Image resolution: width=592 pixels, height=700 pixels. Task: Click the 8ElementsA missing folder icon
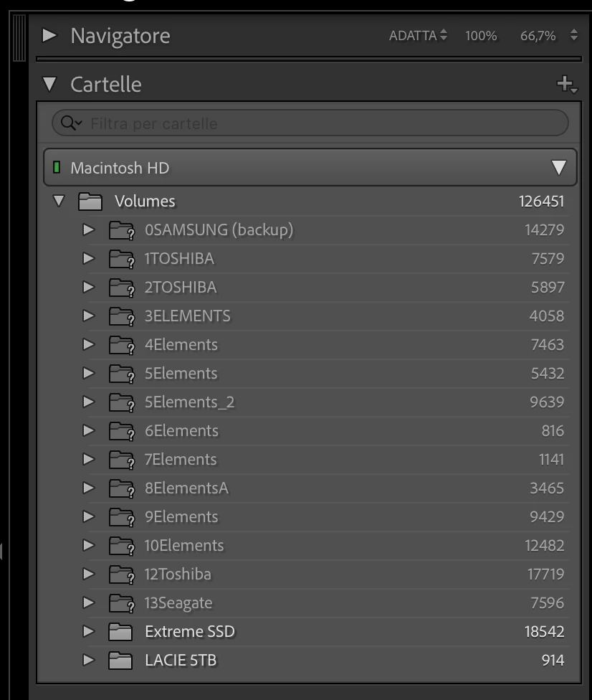click(x=122, y=488)
